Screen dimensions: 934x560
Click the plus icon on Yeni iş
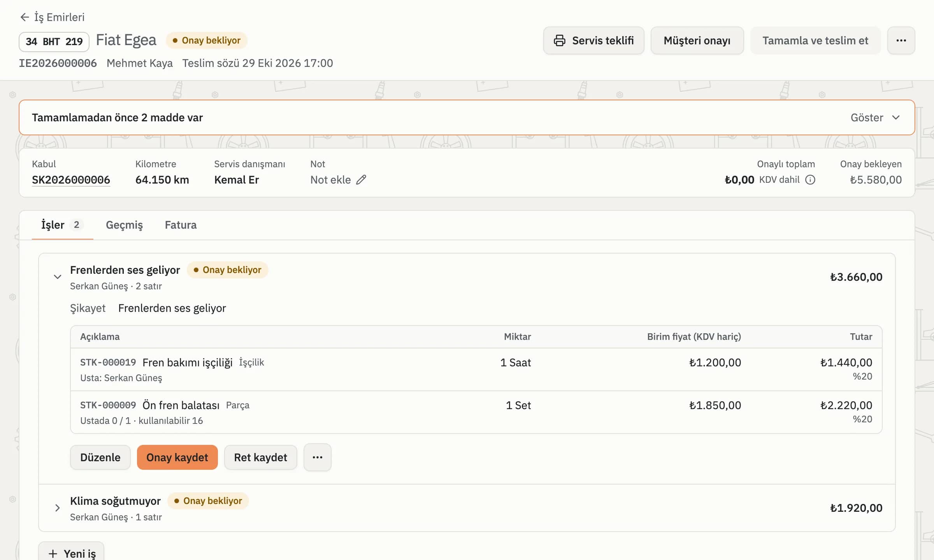click(53, 553)
